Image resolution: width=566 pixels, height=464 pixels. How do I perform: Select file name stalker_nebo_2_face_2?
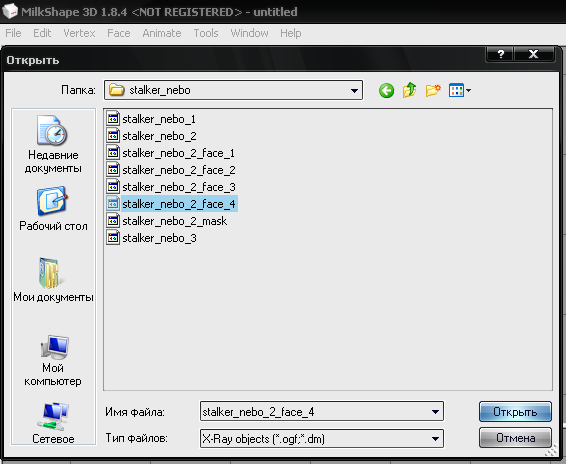pyautogui.click(x=179, y=170)
